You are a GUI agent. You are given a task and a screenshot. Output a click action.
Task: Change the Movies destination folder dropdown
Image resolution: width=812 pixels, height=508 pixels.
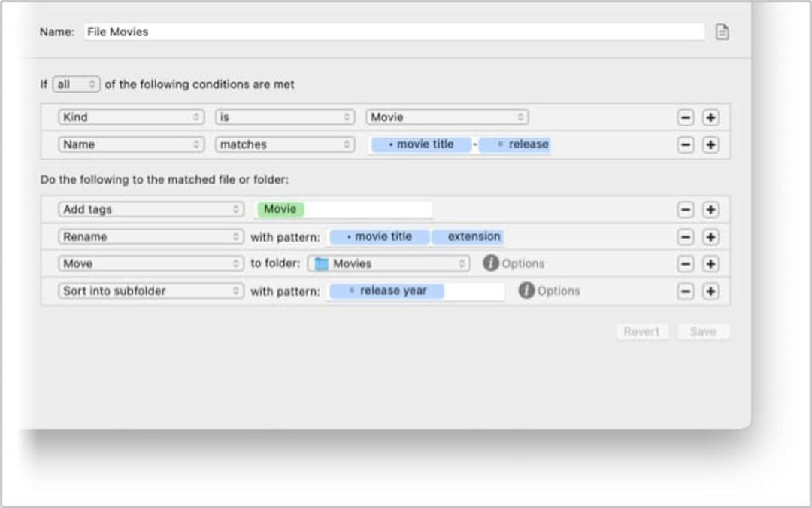pyautogui.click(x=389, y=263)
